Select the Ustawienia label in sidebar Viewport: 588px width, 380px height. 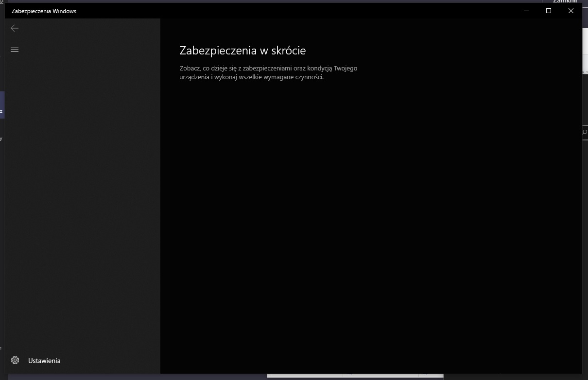(x=44, y=361)
